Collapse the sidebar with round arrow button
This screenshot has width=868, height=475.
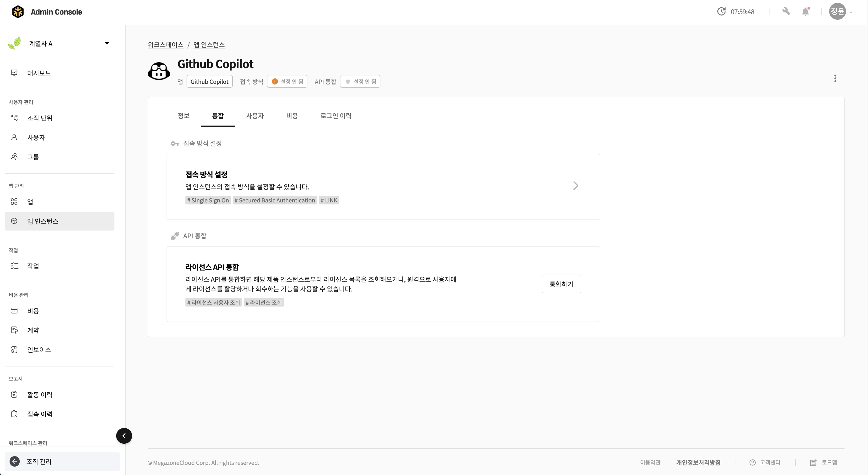coord(124,436)
